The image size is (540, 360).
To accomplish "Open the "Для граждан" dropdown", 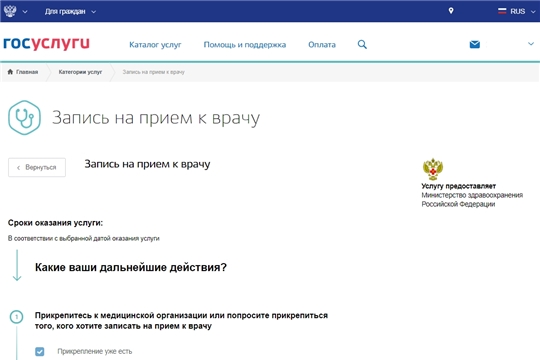I will [70, 12].
